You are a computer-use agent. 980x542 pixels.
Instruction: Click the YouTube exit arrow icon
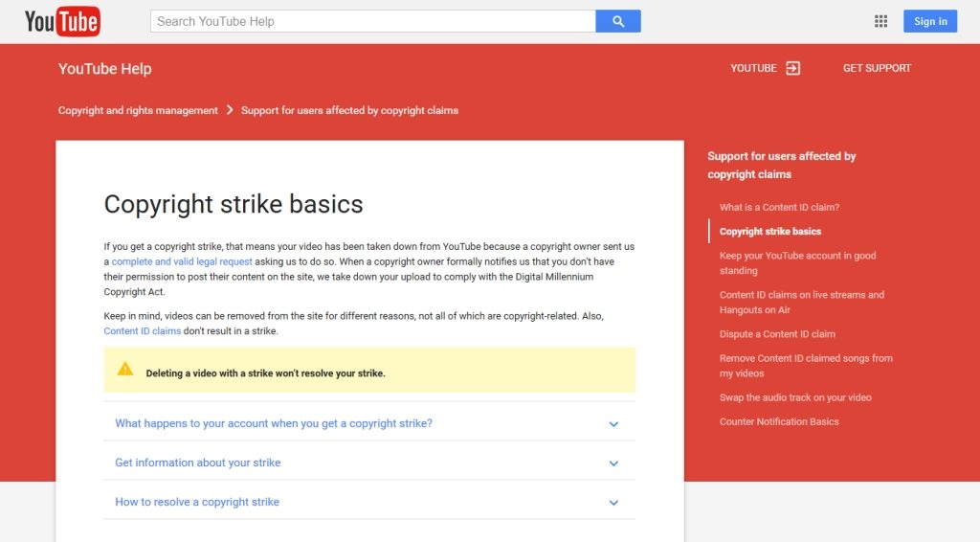pyautogui.click(x=792, y=68)
